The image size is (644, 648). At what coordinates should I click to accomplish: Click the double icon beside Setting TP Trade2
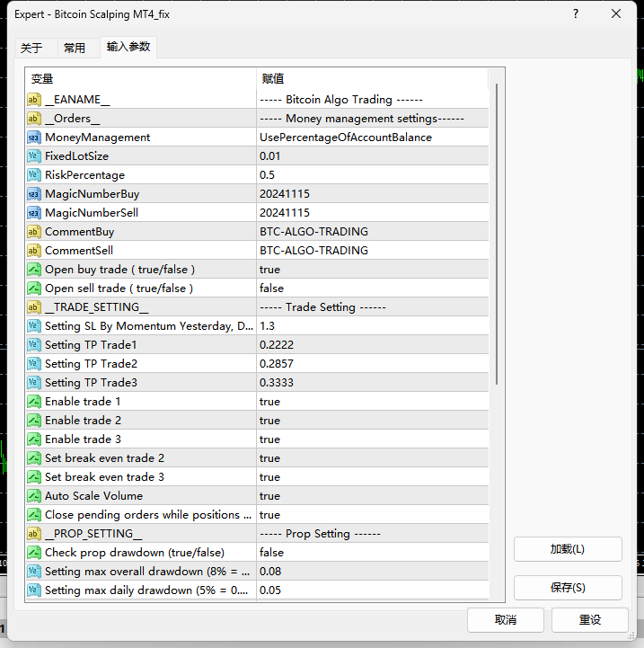pyautogui.click(x=34, y=364)
